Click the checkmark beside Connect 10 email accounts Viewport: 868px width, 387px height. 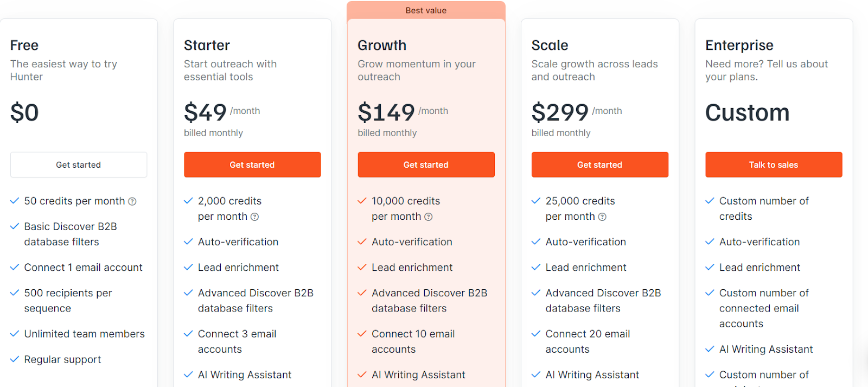[361, 333]
